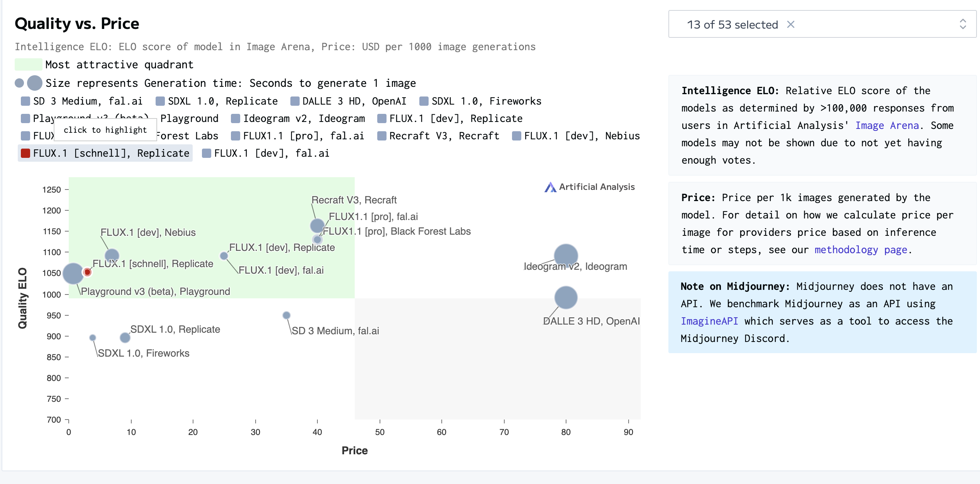Select the Recraft V3 data point bubble
Viewport: 980px width, 484px height.
pos(317,225)
